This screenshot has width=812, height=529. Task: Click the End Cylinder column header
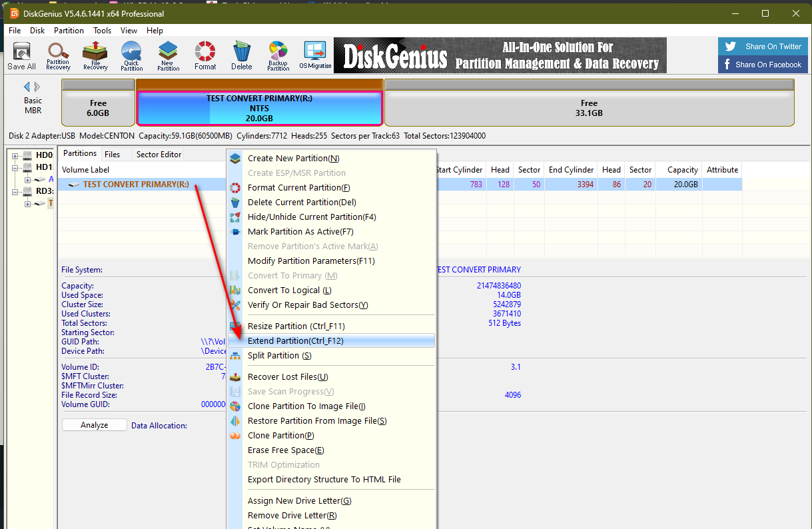(571, 170)
